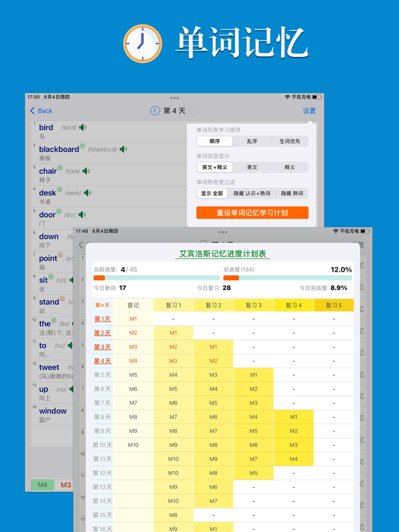The image size is (399, 532).
Task: Tap the green familiarity badge on blackboard
Action: coord(82,146)
